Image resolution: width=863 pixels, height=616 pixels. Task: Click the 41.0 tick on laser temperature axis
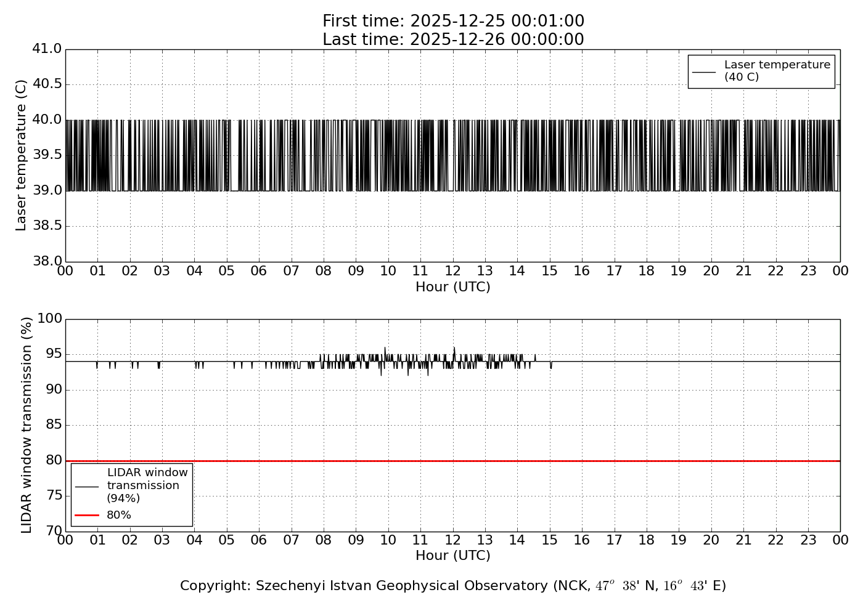[x=47, y=49]
